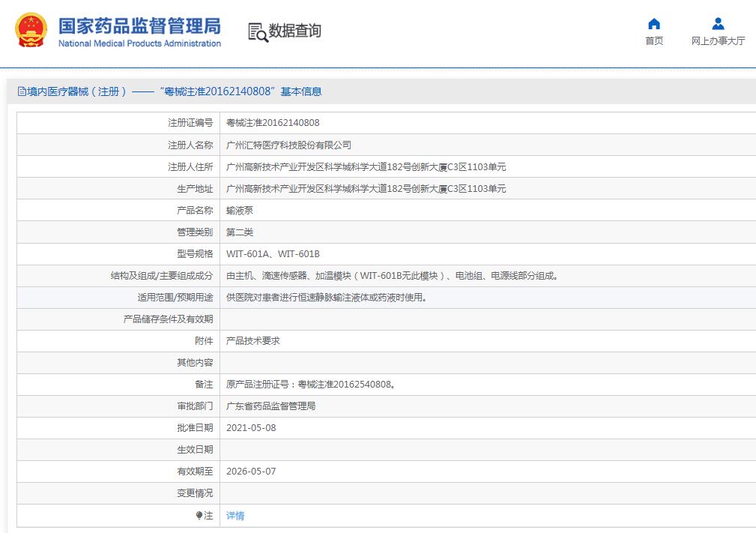Click approval date 2021-05-08
The image size is (756, 533).
251,428
